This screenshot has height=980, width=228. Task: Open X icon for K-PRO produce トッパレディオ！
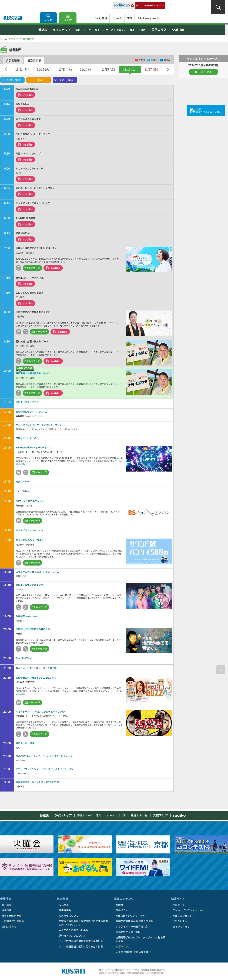pos(26,473)
